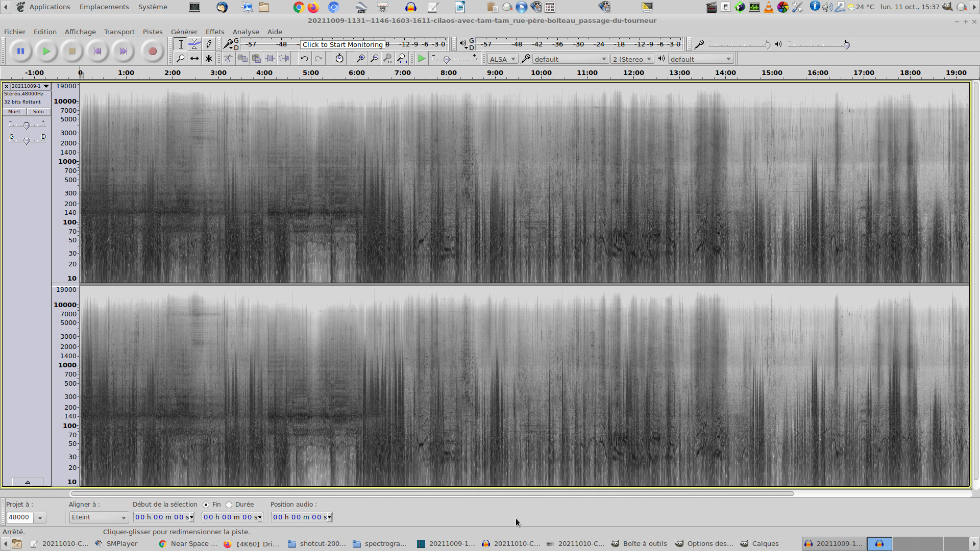Select the Multi-tool asterisk icon
980x551 pixels.
tap(209, 59)
